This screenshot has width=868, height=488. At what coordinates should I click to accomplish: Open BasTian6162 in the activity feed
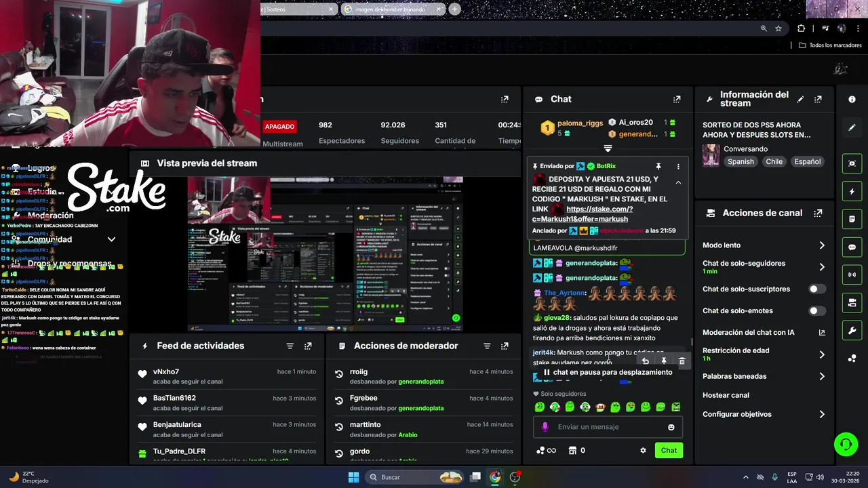(x=174, y=398)
